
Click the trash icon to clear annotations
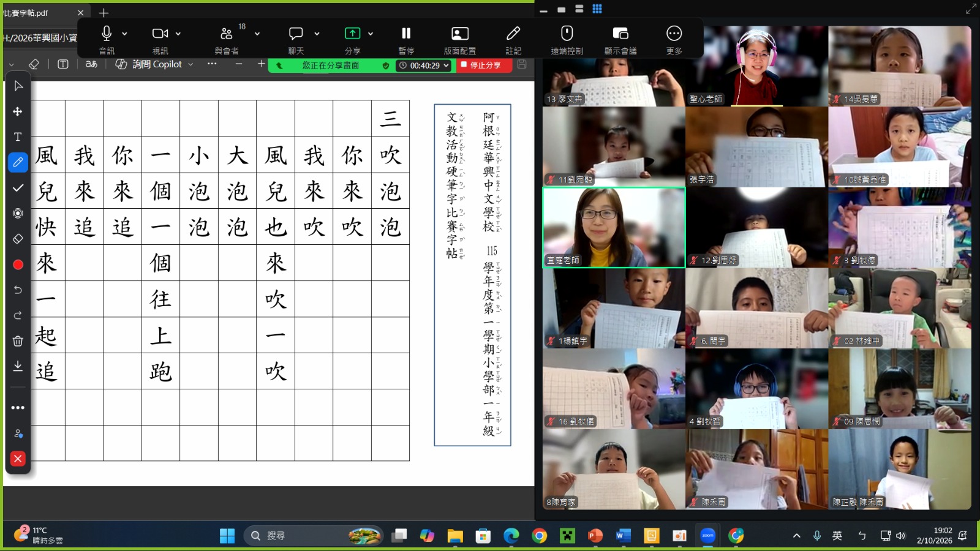[x=18, y=341]
